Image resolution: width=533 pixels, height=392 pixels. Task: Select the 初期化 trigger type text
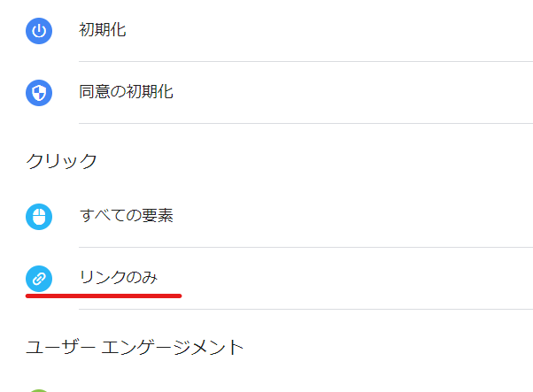click(x=103, y=30)
